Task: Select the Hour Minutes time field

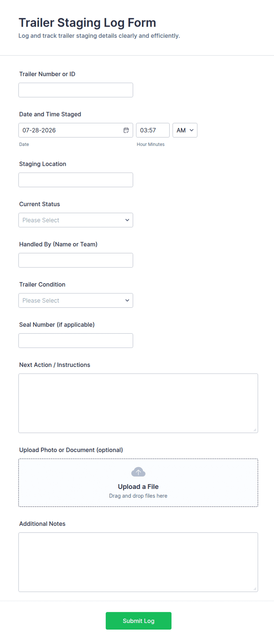Action: (x=153, y=130)
